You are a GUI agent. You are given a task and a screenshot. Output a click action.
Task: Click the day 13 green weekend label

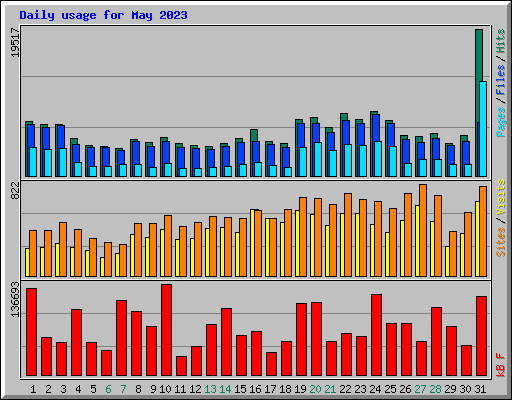pyautogui.click(x=210, y=389)
